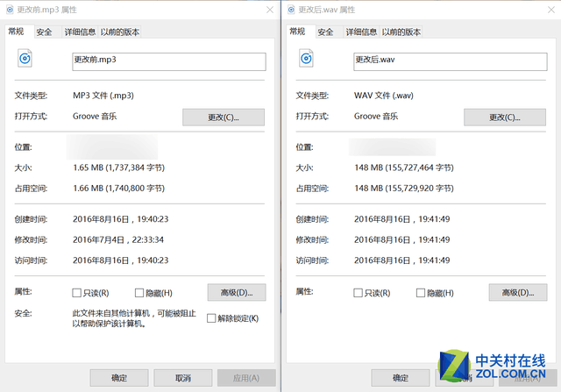
Task: Click file type text MP3 文件 (.mp3)
Action: (103, 96)
